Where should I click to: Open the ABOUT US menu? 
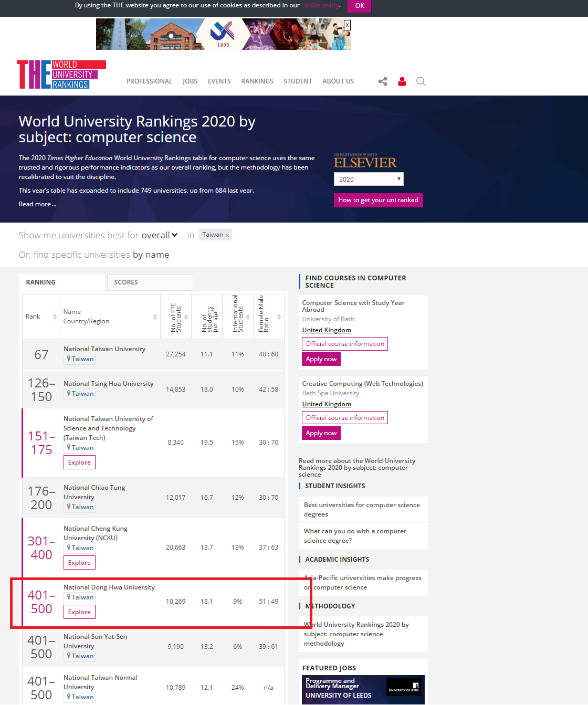[338, 81]
